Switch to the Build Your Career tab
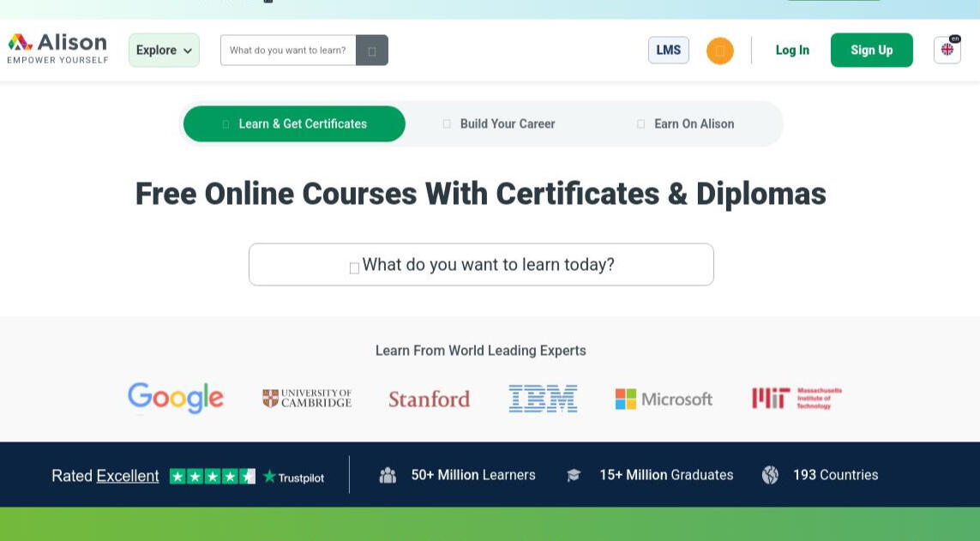Image resolution: width=980 pixels, height=541 pixels. (x=499, y=123)
